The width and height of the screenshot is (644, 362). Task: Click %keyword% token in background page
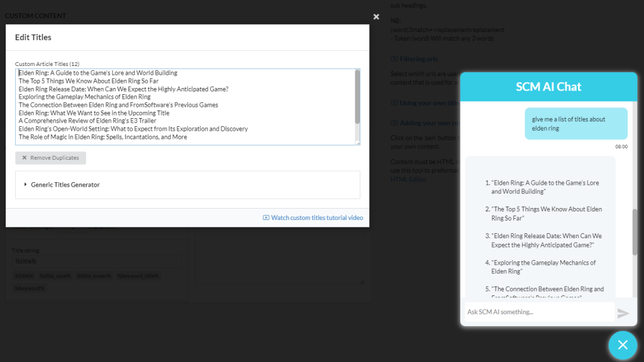[x=30, y=288]
